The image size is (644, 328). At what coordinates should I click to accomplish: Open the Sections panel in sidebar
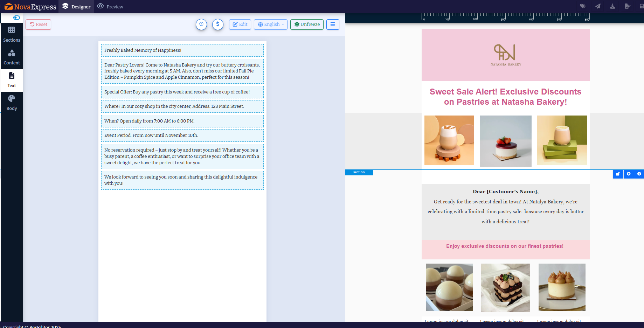pos(12,34)
